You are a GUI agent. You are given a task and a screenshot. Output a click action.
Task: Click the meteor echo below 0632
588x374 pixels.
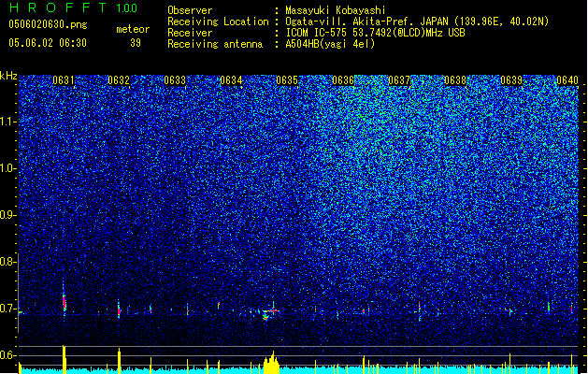click(119, 310)
